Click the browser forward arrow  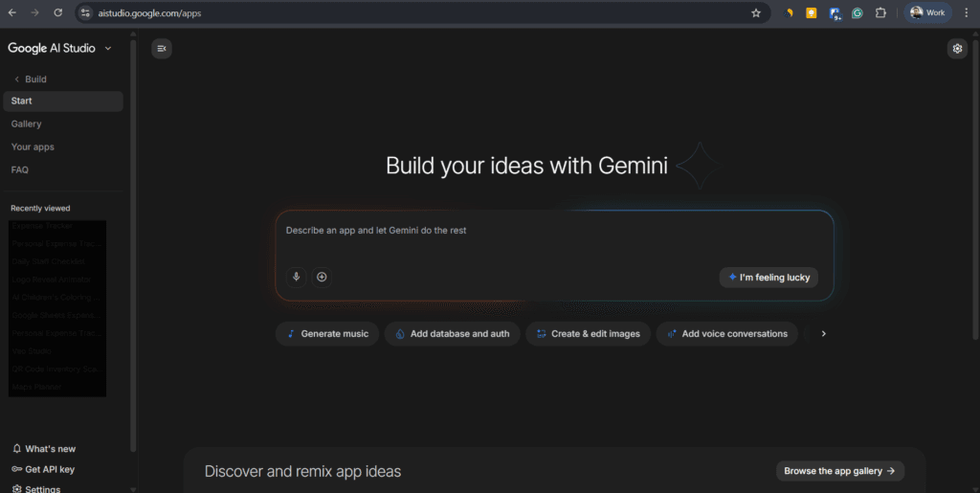tap(35, 12)
